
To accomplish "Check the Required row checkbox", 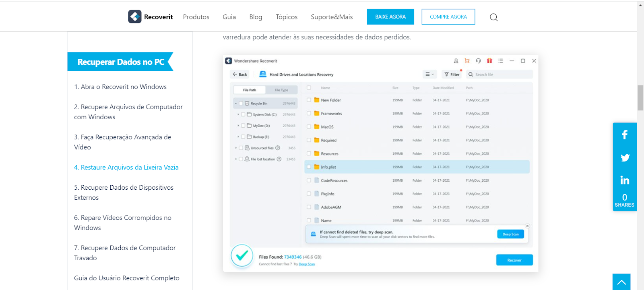I will point(309,140).
